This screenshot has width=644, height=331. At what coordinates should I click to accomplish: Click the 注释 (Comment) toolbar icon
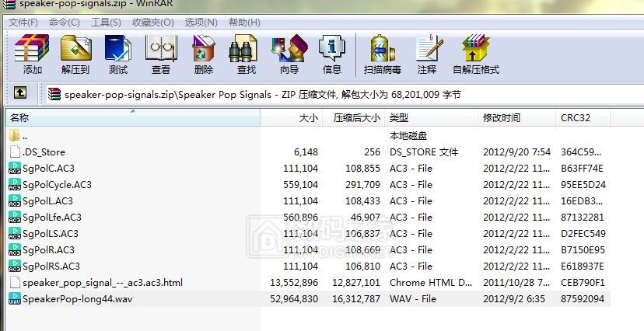coord(429,48)
